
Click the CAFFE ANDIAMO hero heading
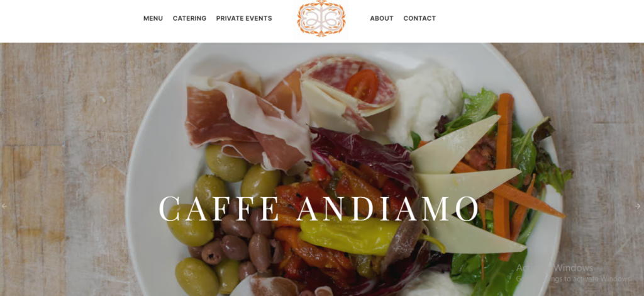point(319,208)
